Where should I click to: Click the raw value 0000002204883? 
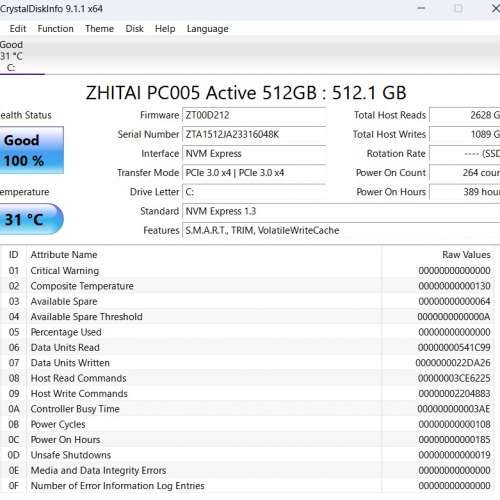tap(454, 393)
